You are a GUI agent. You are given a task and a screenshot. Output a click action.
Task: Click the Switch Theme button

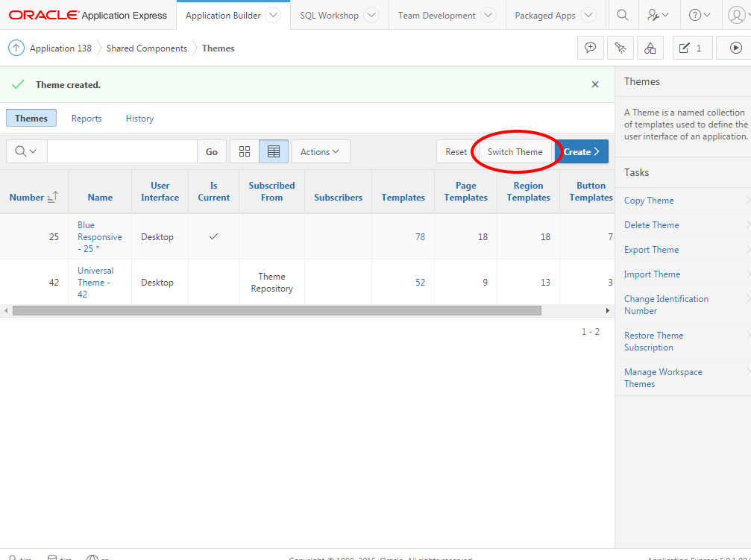pos(515,151)
